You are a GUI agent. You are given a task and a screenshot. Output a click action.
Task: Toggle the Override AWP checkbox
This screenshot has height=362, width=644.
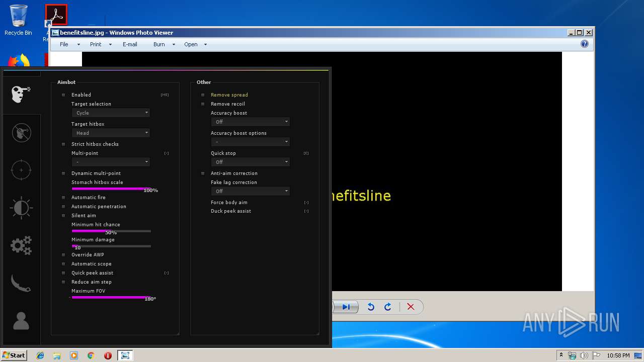(x=63, y=254)
